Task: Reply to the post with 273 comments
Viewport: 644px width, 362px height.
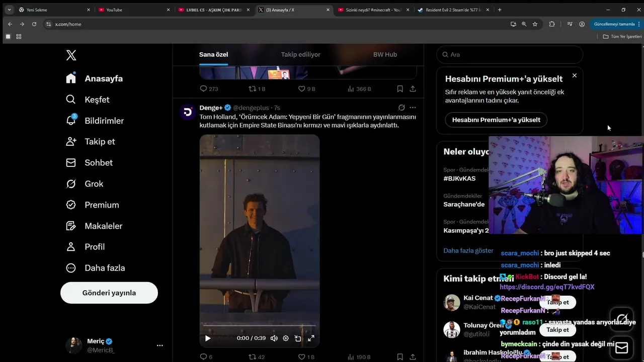Action: click(209, 88)
